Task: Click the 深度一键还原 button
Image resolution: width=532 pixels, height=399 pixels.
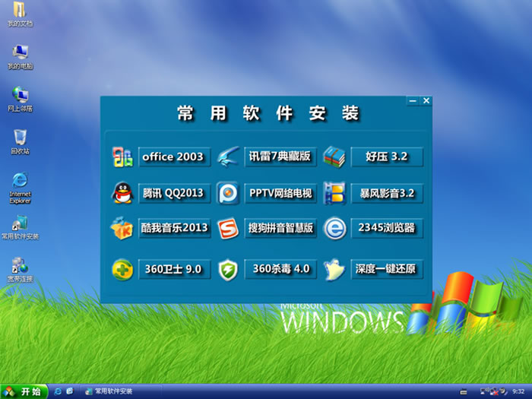Action: [x=387, y=269]
